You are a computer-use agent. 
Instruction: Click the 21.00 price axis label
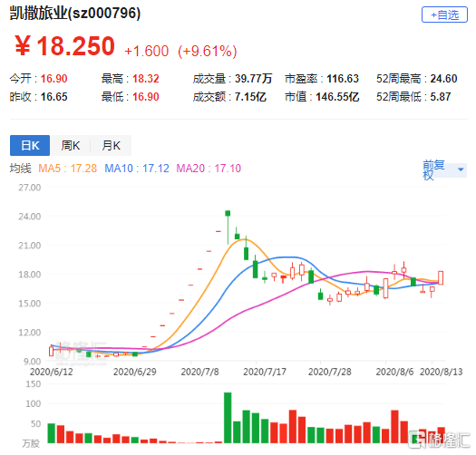[x=29, y=246]
